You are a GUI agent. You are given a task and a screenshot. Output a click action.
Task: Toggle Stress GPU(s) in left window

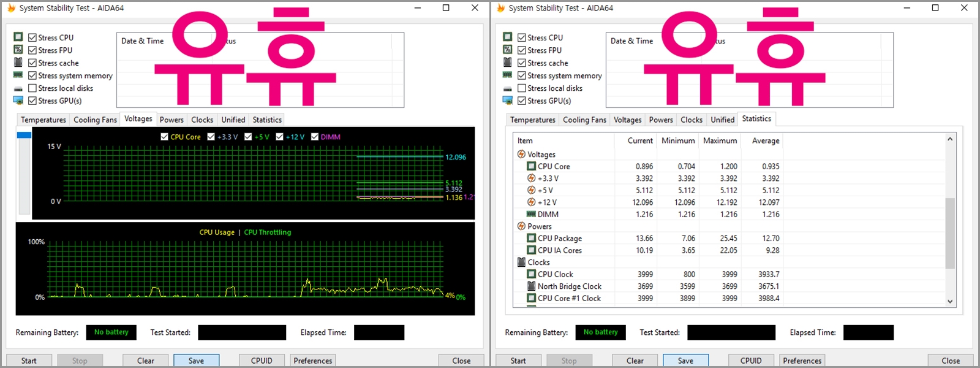pos(32,101)
